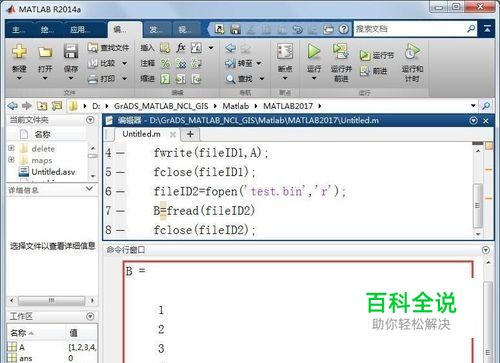Click the editor vertical scrollbar thumb

pos(478,205)
